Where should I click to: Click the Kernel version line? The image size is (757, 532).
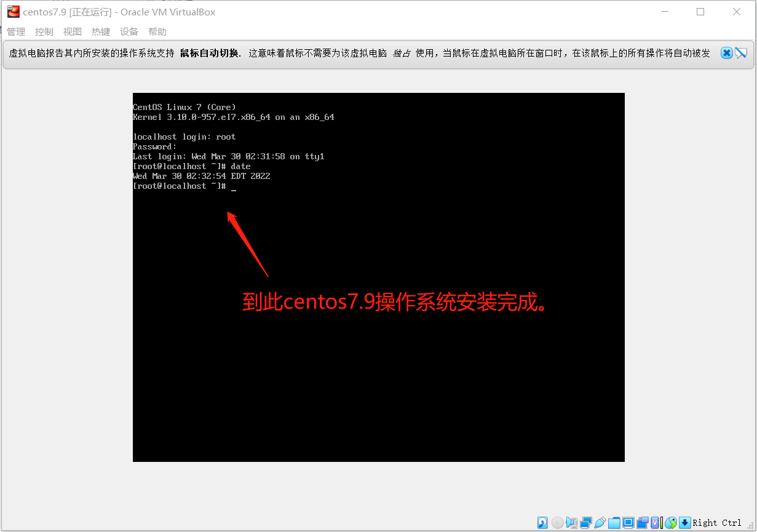tap(234, 117)
